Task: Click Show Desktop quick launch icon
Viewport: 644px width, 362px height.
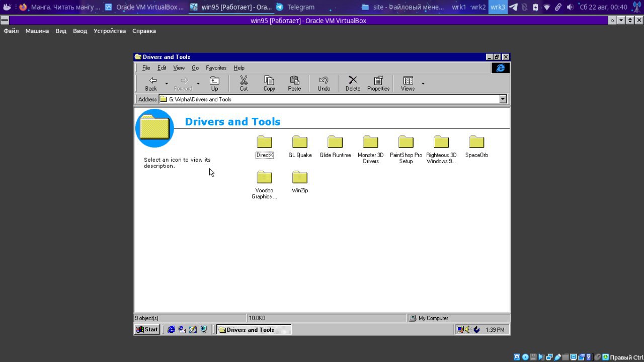Action: pyautogui.click(x=193, y=329)
